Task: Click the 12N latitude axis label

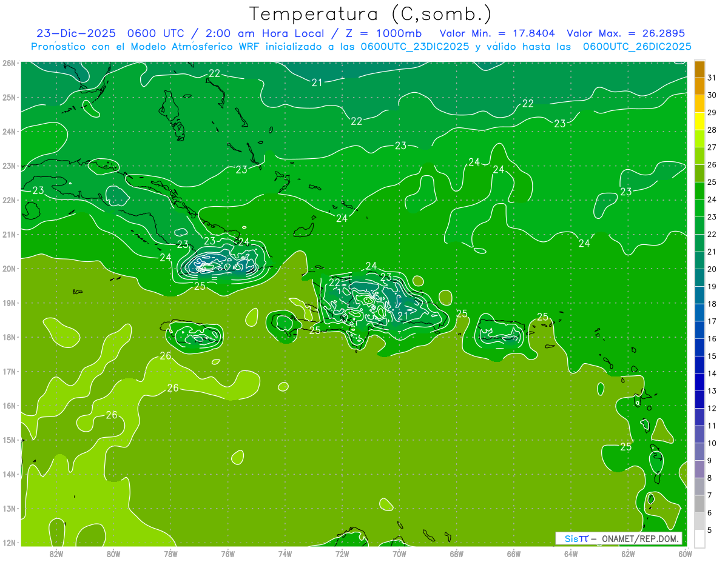Action: (9, 543)
